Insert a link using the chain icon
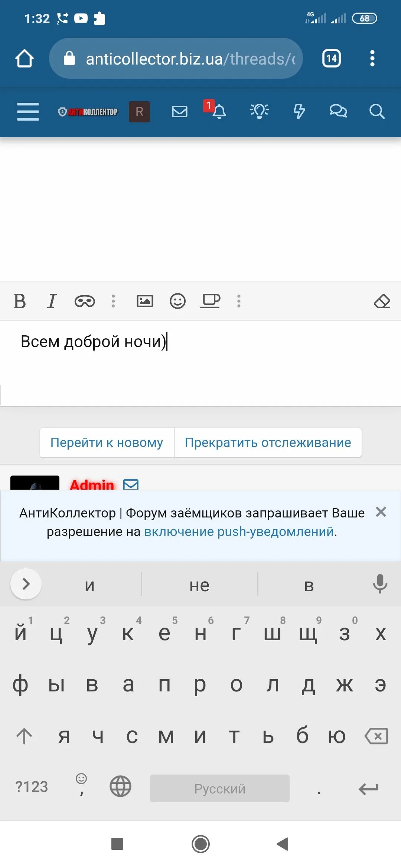The image size is (401, 868). (85, 301)
